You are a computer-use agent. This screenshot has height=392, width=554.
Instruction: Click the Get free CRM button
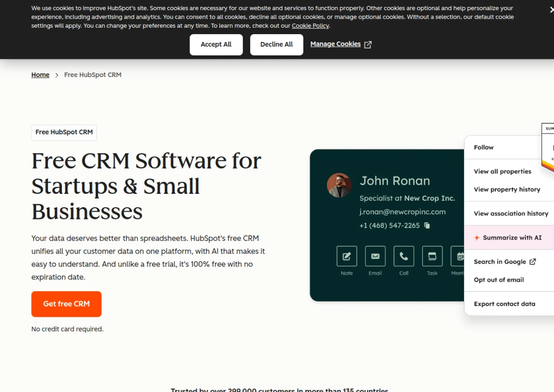click(67, 304)
